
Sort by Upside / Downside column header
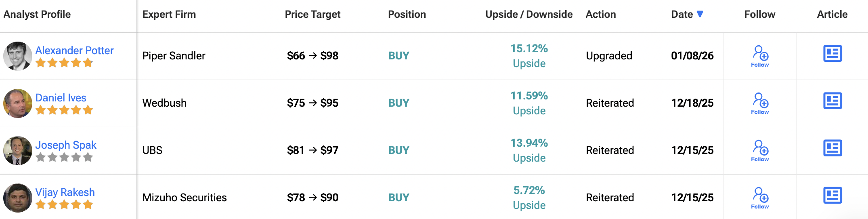529,15
